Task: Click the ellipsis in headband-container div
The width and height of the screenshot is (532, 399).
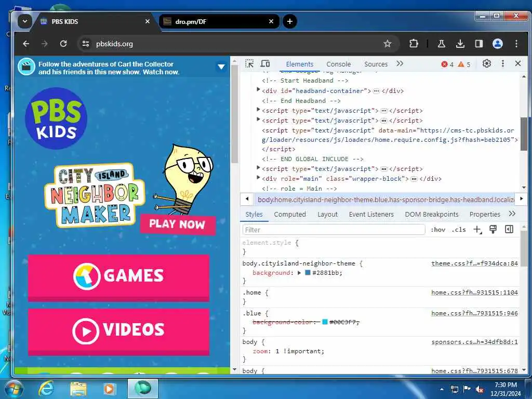Action: (x=376, y=91)
